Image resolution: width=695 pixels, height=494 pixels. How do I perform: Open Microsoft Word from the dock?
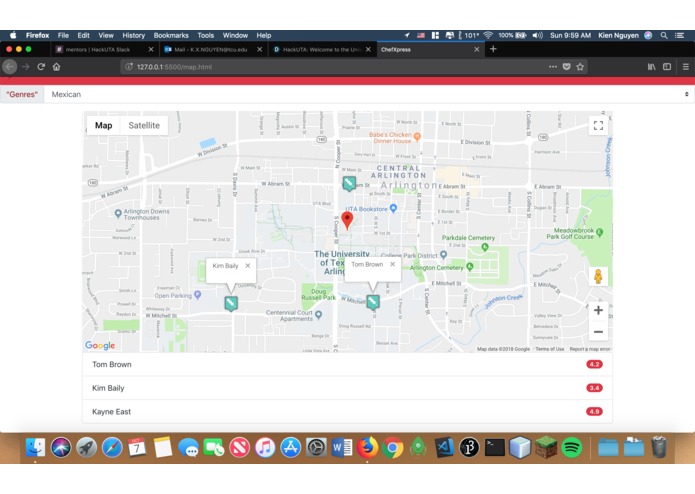point(342,447)
